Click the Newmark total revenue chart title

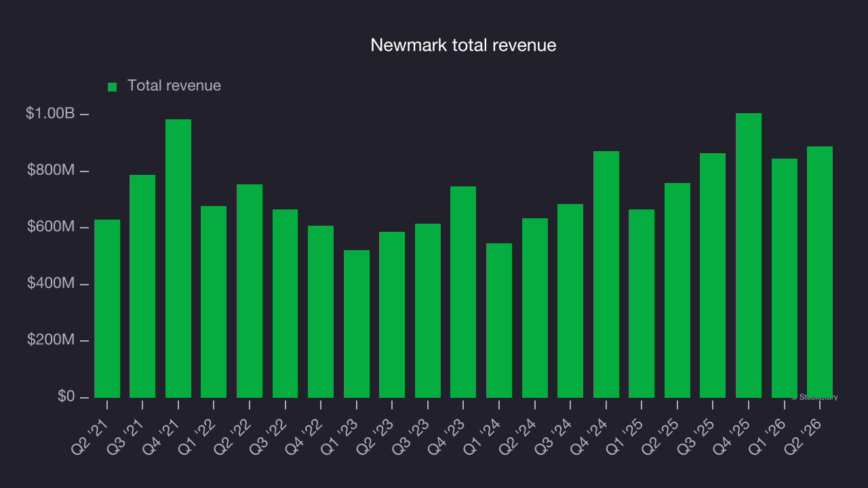coord(463,45)
